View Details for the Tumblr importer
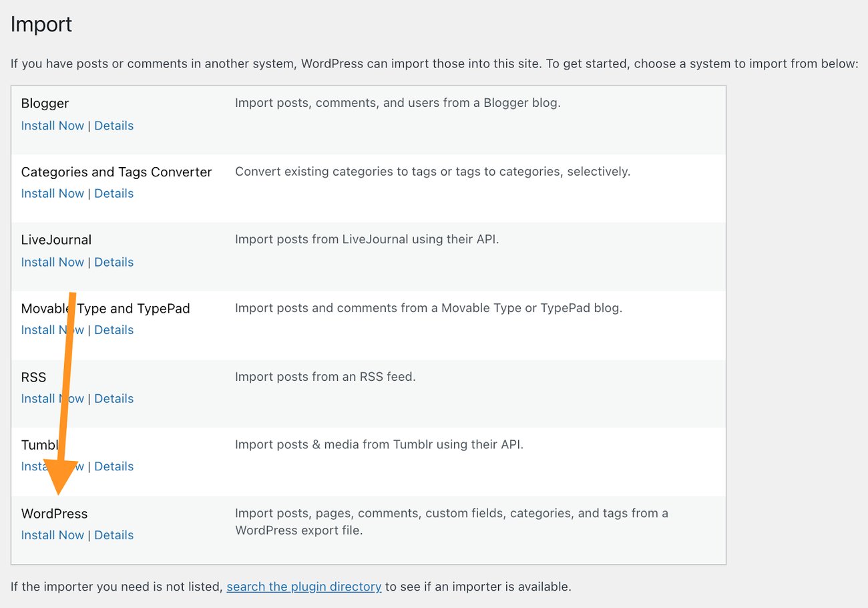This screenshot has width=868, height=608. pos(114,466)
